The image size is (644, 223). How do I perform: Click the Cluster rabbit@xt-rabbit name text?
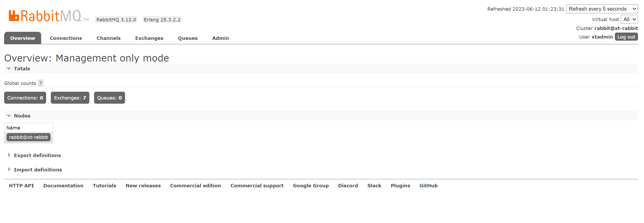[607, 28]
